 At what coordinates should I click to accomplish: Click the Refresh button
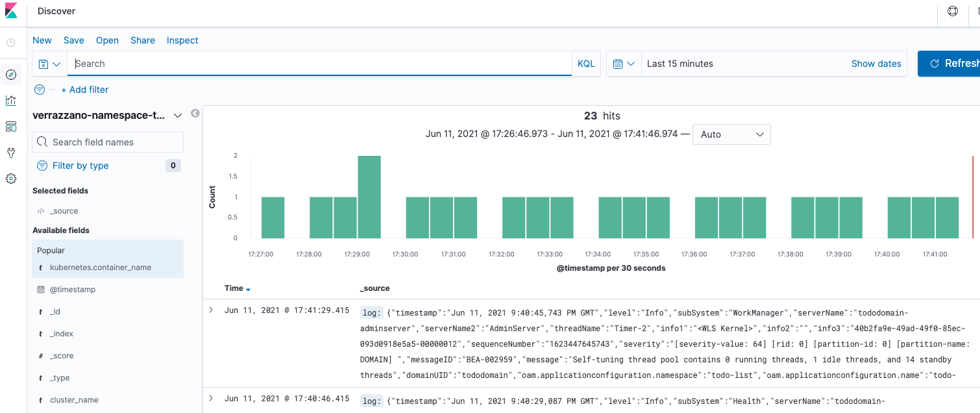point(950,64)
